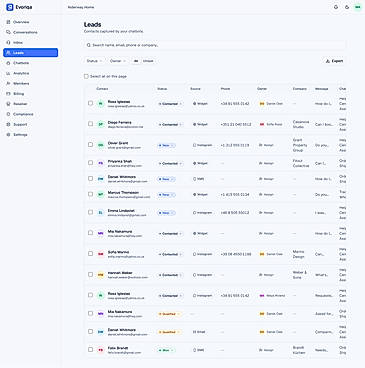This screenshot has width=365, height=368.
Task: Click Widget source icon in Marcus Thompson row
Action: tap(194, 194)
